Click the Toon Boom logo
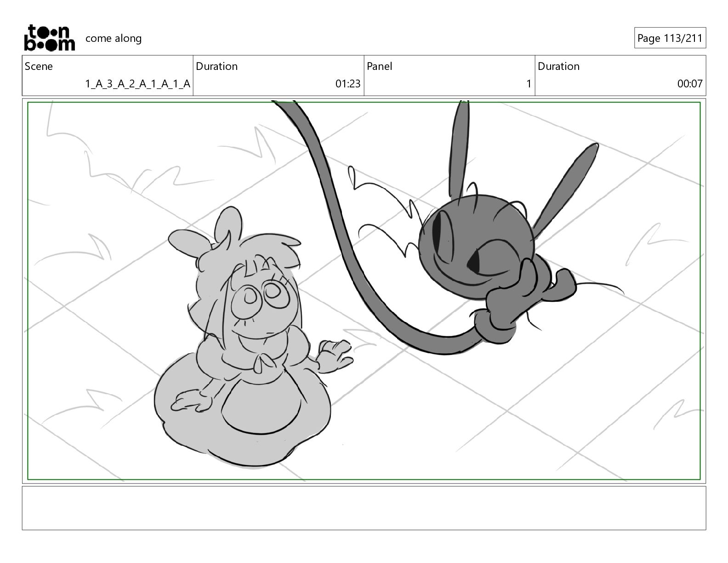728x563 pixels. (x=49, y=38)
